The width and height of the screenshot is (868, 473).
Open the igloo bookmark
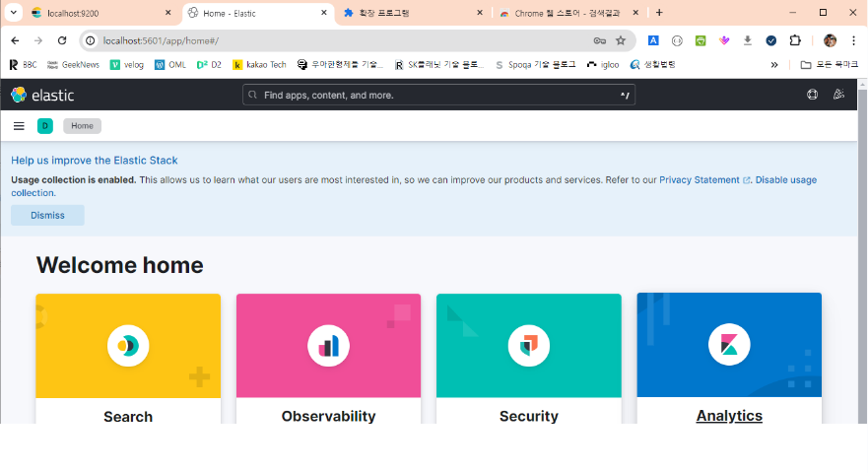pos(603,65)
